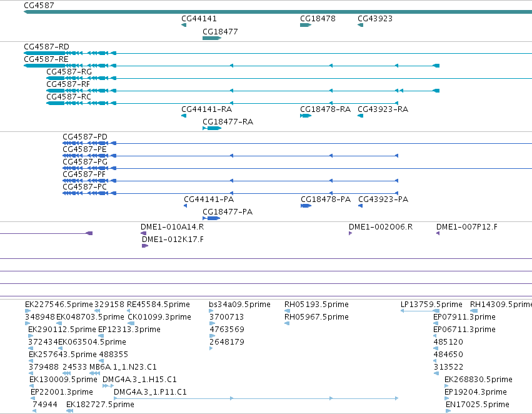532x414 pixels.
Task: Select the CG4587-PD protein label
Action: [x=85, y=137]
